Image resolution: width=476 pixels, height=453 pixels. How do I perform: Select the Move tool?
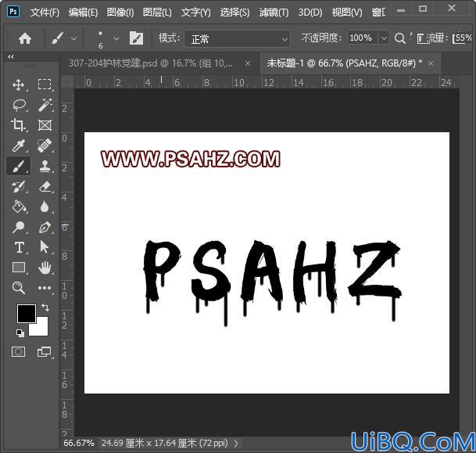click(19, 84)
